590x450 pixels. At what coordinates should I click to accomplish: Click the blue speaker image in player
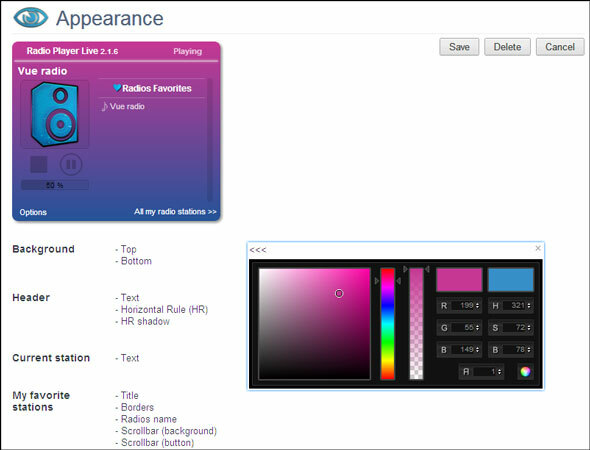[x=55, y=114]
